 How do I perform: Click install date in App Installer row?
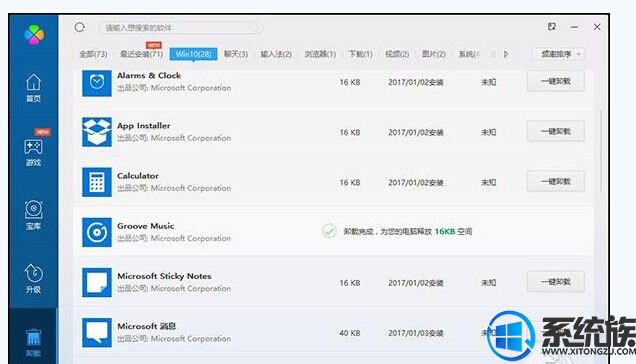(x=416, y=132)
